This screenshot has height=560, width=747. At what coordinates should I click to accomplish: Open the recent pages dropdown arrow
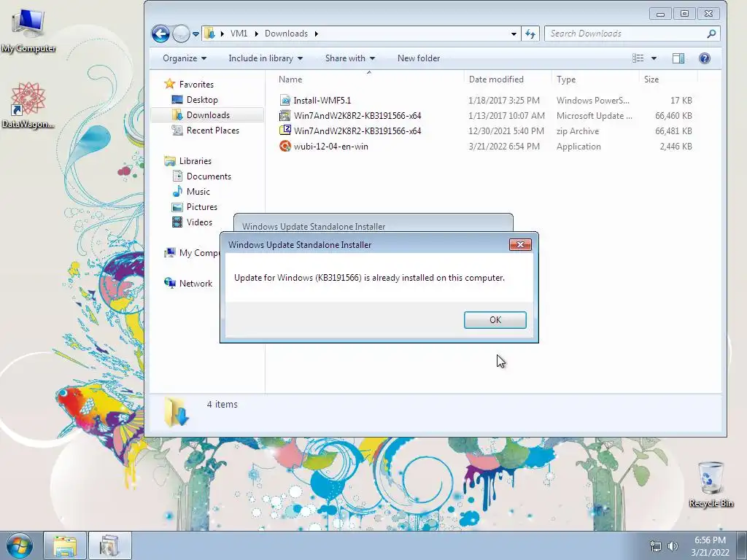(x=196, y=34)
